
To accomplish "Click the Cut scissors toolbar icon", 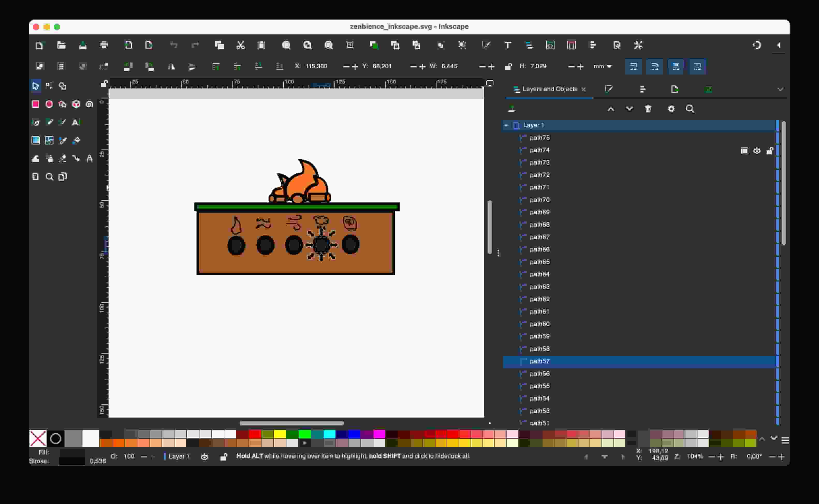I will click(240, 45).
